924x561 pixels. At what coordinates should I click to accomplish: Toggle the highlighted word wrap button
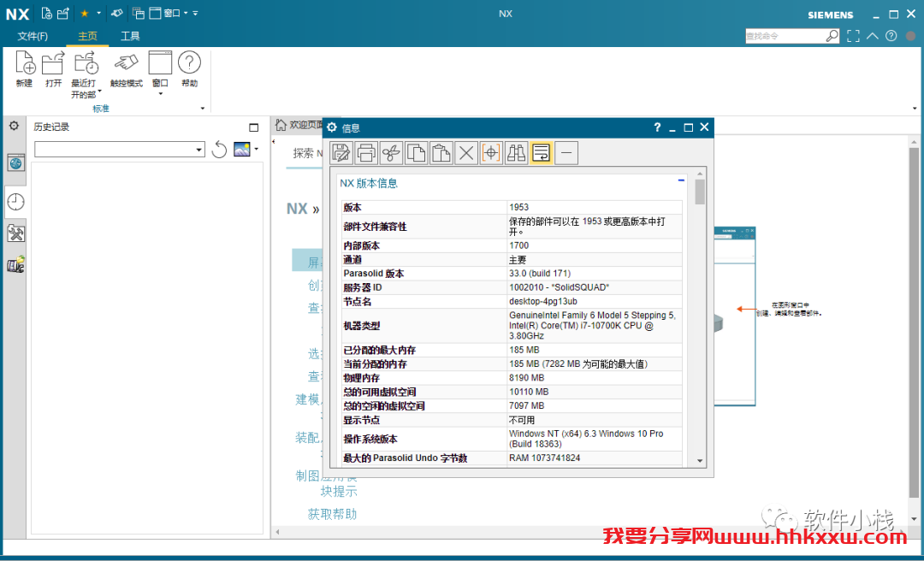(541, 154)
